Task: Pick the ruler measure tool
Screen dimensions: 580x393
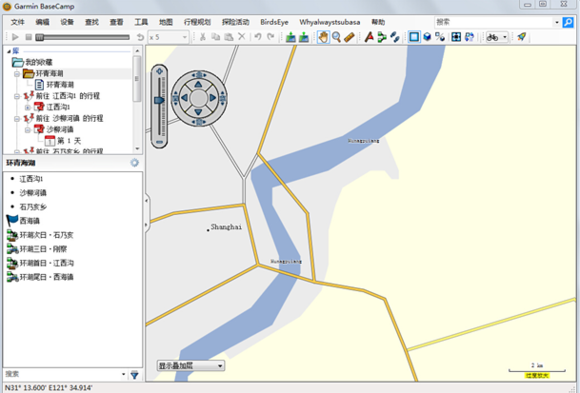Action: point(349,37)
